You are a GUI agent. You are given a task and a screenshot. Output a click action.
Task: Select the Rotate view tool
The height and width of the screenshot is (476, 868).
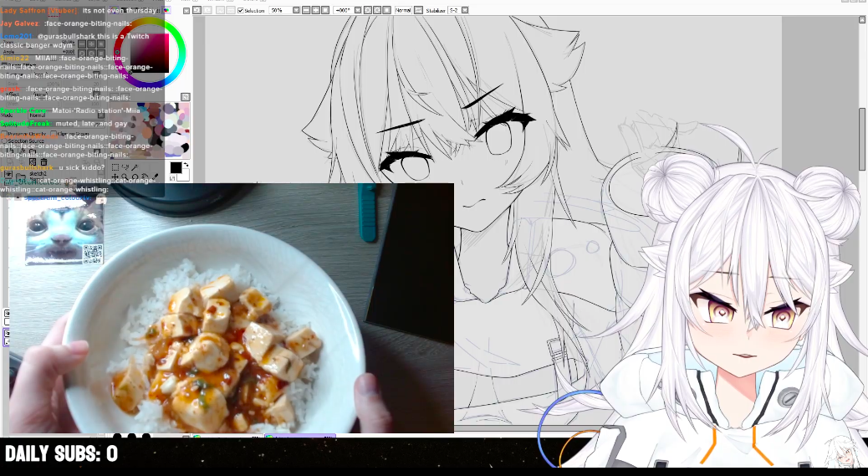pos(135,177)
